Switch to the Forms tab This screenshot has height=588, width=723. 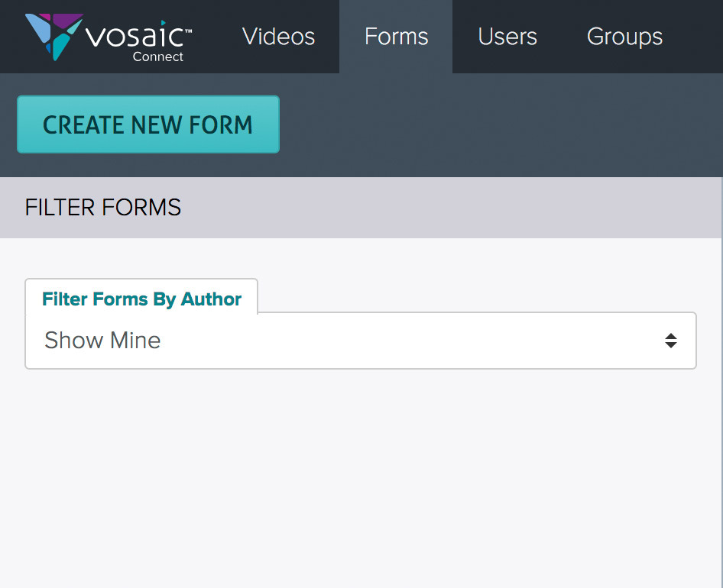pyautogui.click(x=396, y=37)
